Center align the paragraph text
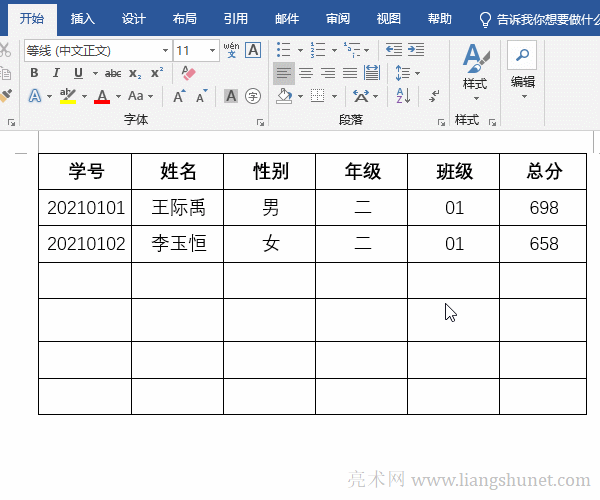 [x=306, y=73]
